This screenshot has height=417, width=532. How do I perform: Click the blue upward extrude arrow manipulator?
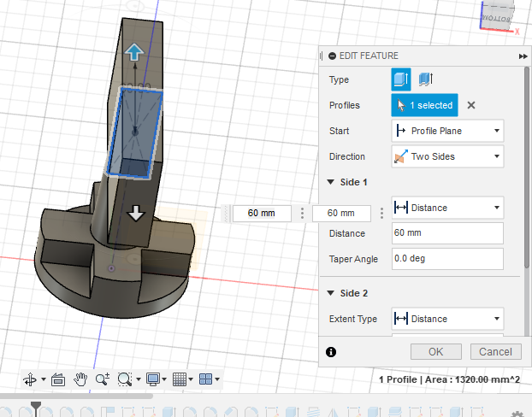[x=134, y=52]
